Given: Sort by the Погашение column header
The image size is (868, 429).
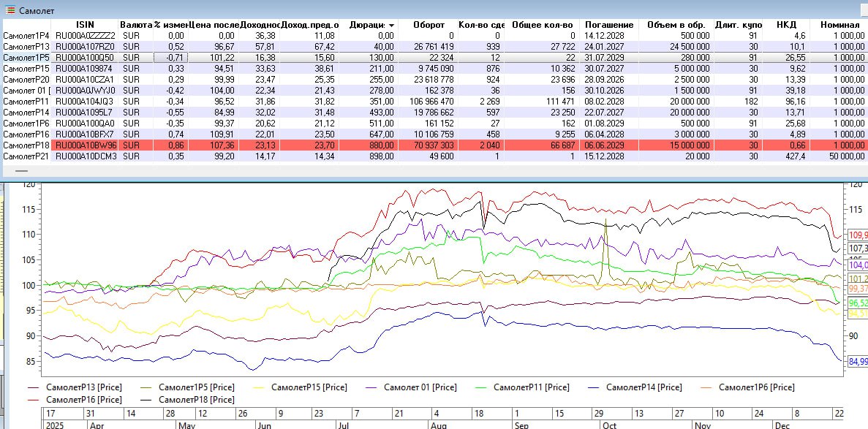Looking at the screenshot, I should click(x=604, y=25).
